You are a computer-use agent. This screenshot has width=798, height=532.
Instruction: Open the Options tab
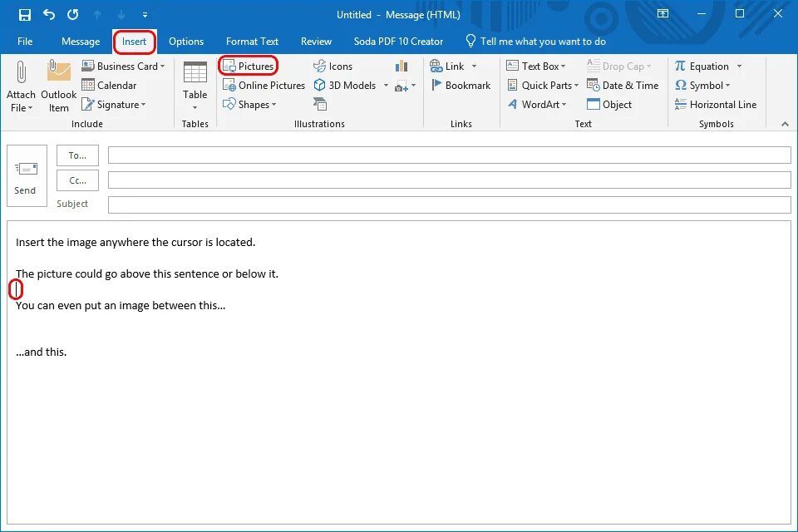coord(186,42)
